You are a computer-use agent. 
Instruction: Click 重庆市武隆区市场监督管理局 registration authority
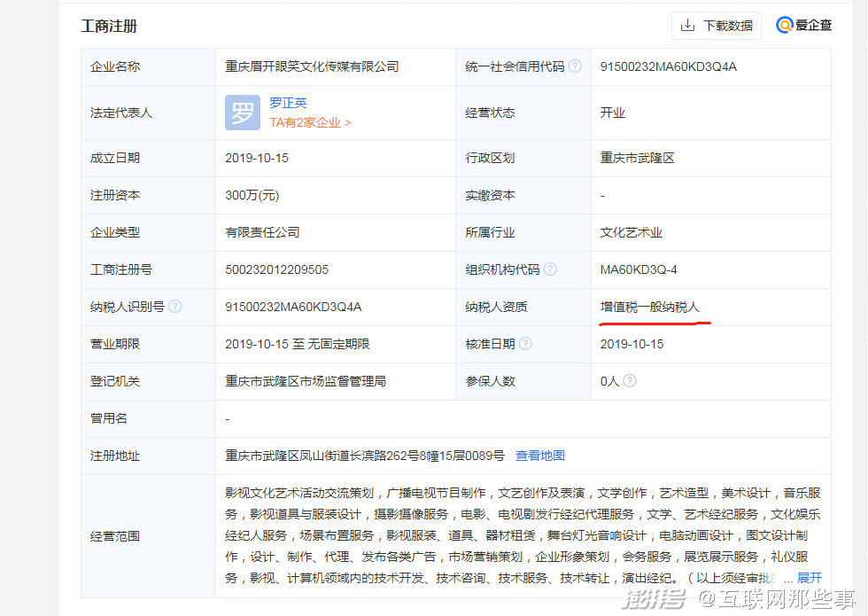[306, 381]
